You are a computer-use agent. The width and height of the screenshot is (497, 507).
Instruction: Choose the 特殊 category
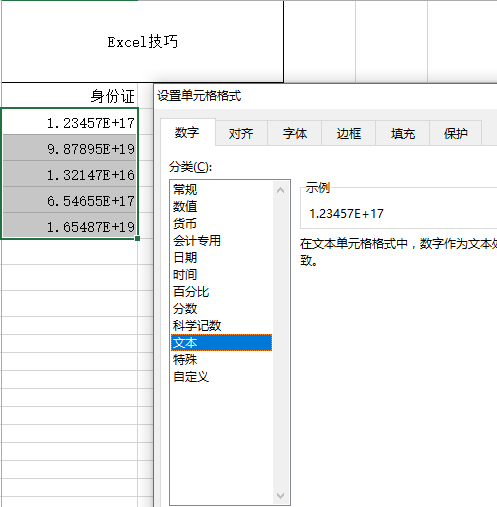point(221,360)
